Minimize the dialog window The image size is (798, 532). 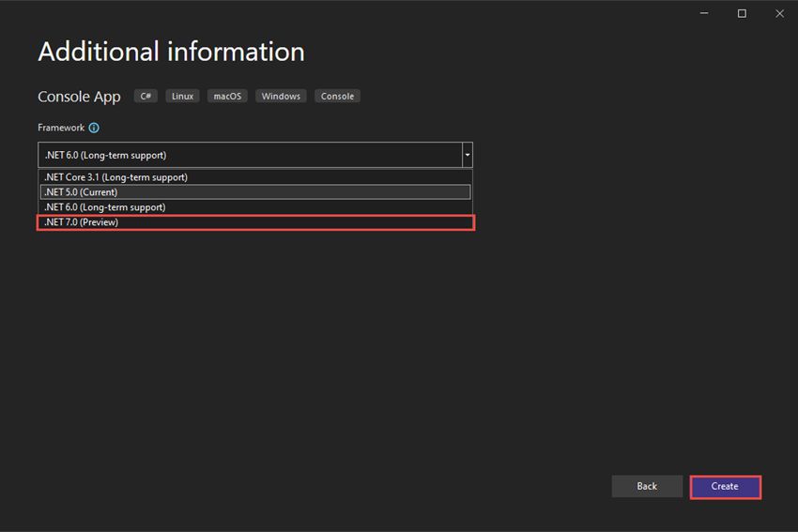(704, 13)
